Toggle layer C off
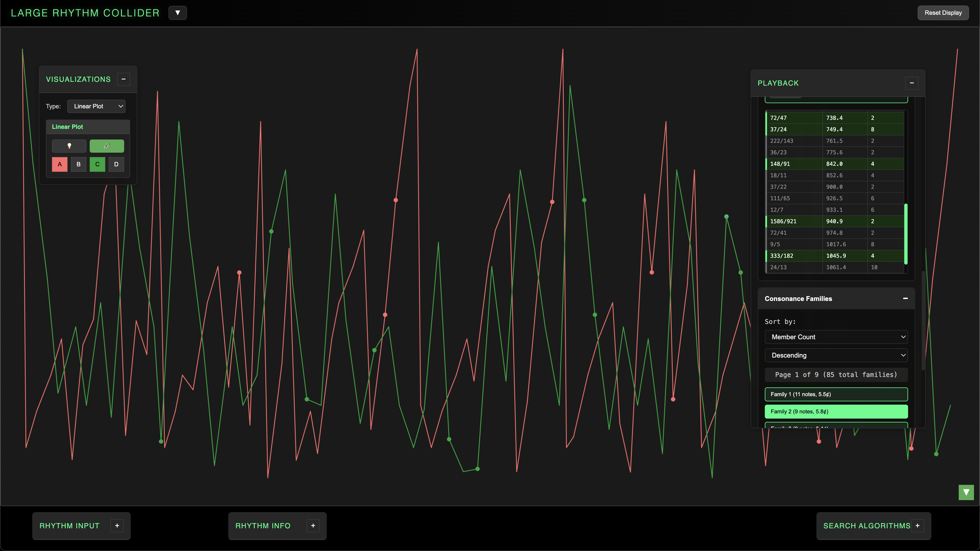Viewport: 980px width, 551px height. [x=97, y=164]
